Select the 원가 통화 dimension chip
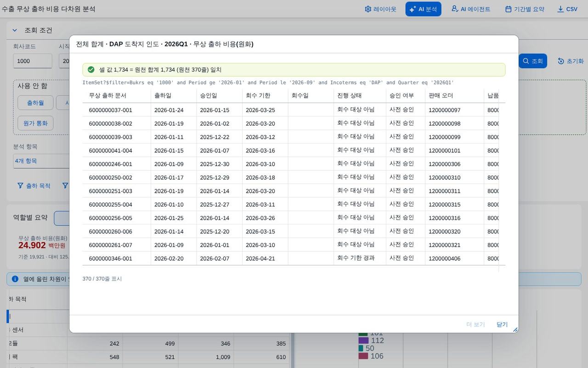Viewport: 588px width, 368px height. coord(35,123)
